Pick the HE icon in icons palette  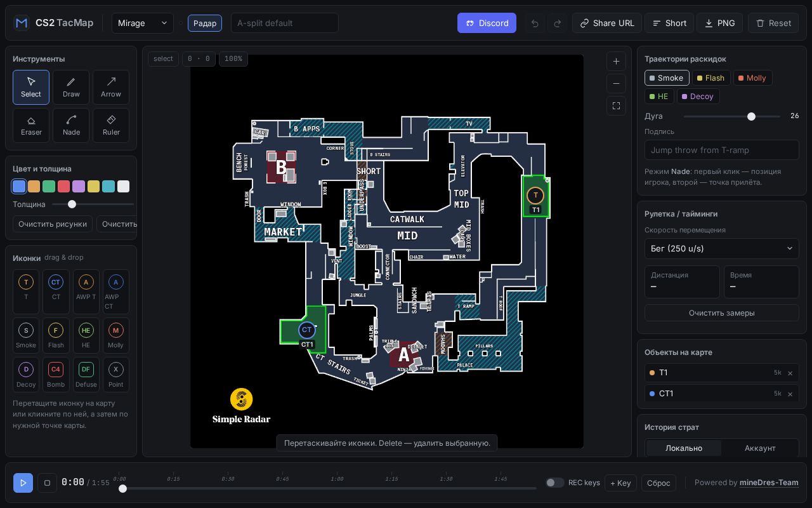click(x=86, y=335)
